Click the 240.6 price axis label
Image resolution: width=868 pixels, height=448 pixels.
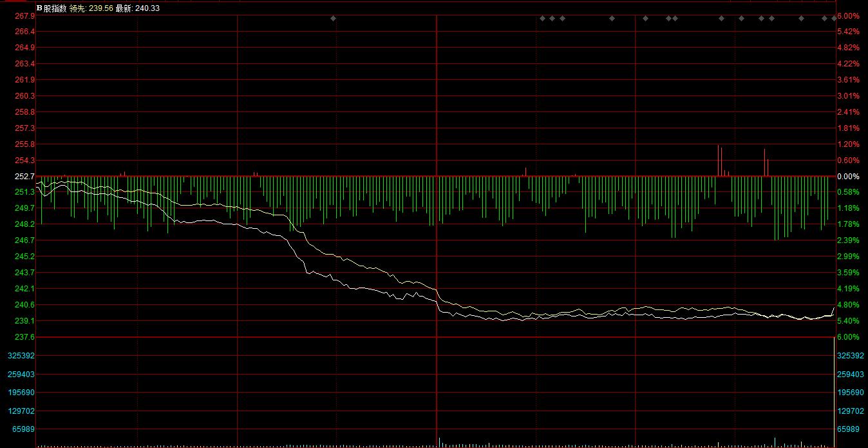[x=24, y=305]
